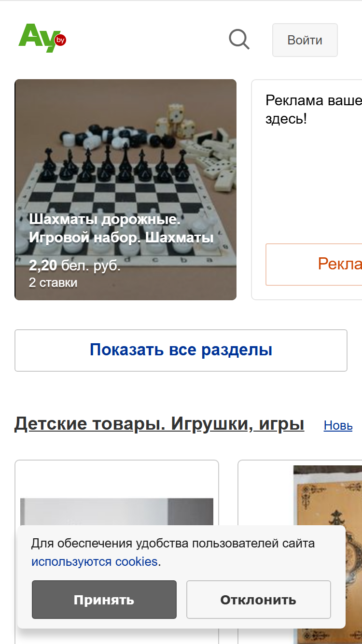Follow the 'используются cookies' link
The height and width of the screenshot is (644, 362).
pos(95,562)
